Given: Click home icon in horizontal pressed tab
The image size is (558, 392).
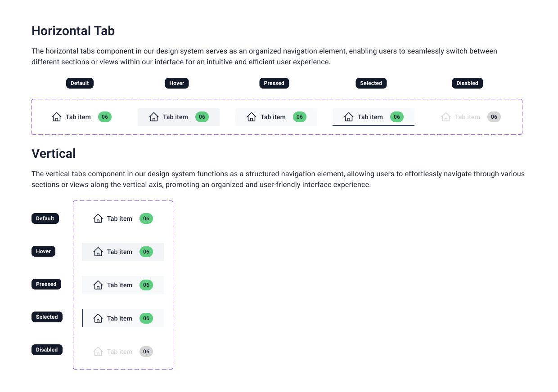Looking at the screenshot, I should pyautogui.click(x=252, y=117).
